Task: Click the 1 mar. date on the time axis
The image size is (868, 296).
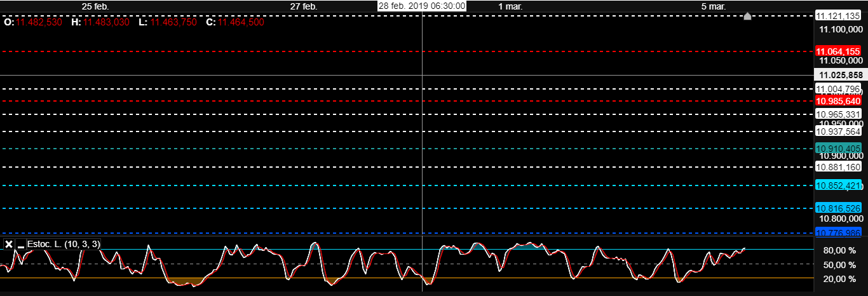Action: [x=510, y=6]
